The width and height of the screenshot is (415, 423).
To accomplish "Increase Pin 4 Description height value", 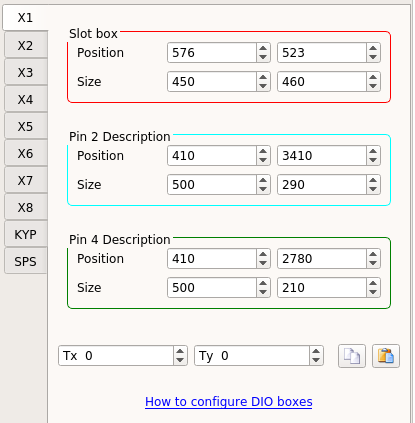I will click(x=373, y=283).
